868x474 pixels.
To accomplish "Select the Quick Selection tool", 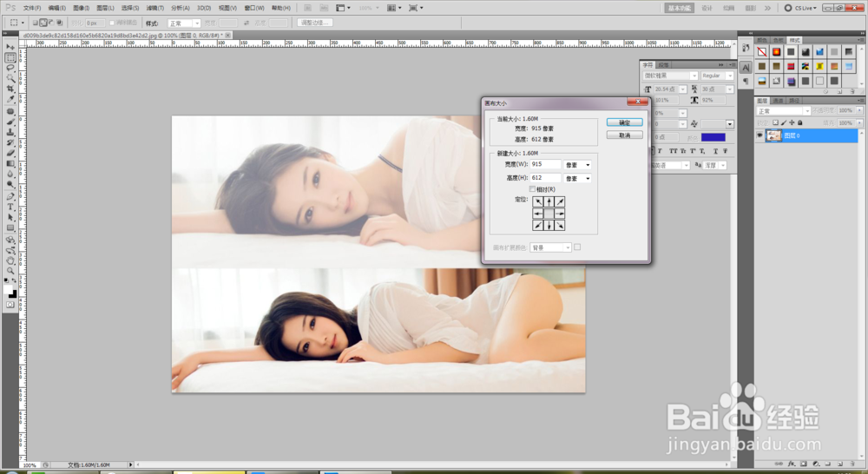I will [10, 79].
